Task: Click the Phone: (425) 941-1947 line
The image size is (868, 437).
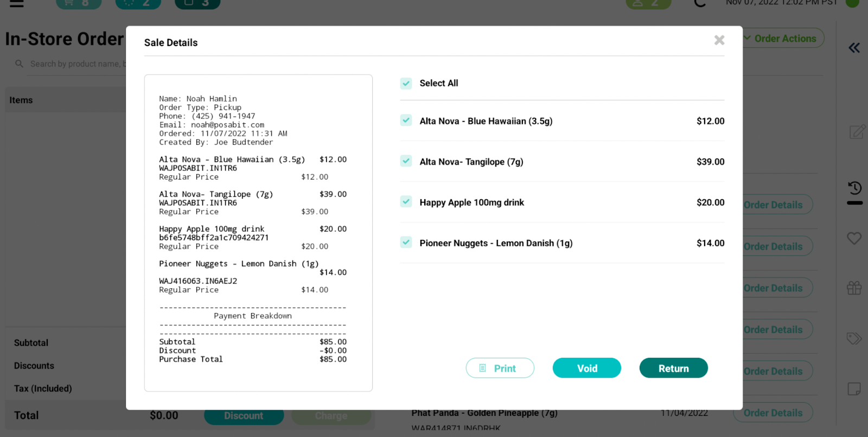Action: point(207,116)
